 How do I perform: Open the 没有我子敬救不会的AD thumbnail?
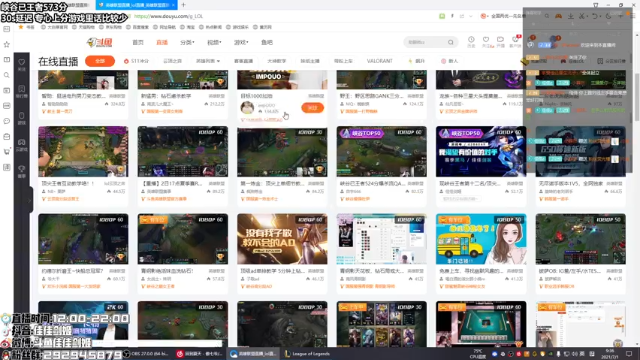click(x=282, y=239)
